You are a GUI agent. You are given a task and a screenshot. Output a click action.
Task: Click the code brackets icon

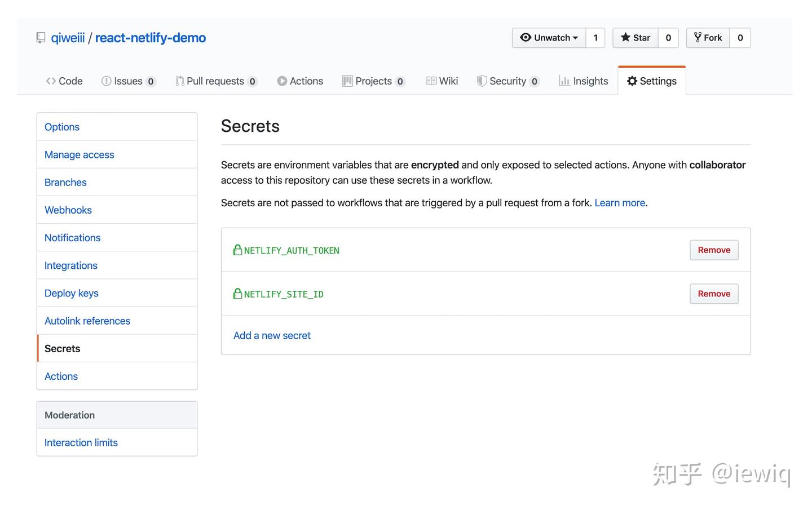pos(51,81)
